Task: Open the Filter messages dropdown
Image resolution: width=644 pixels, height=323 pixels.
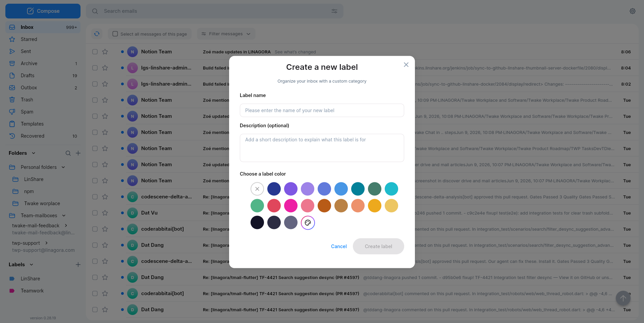Action: 226,34
